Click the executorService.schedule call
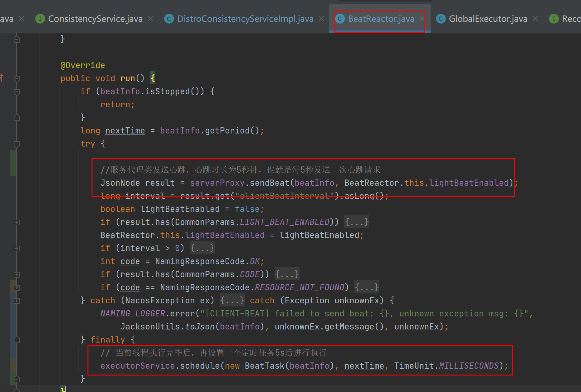This screenshot has width=581, height=392. click(x=160, y=366)
